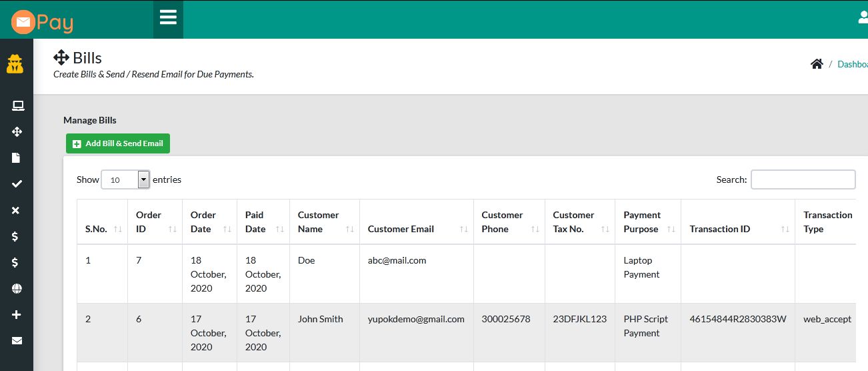The width and height of the screenshot is (868, 371).
Task: Open the checkmark icon in sidebar
Action: (x=17, y=184)
